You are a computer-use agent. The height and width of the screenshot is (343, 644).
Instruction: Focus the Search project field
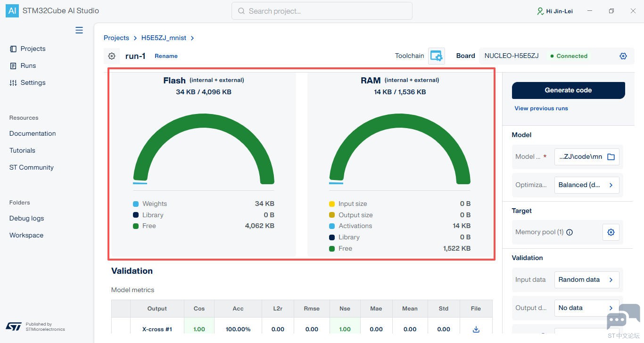click(x=322, y=11)
